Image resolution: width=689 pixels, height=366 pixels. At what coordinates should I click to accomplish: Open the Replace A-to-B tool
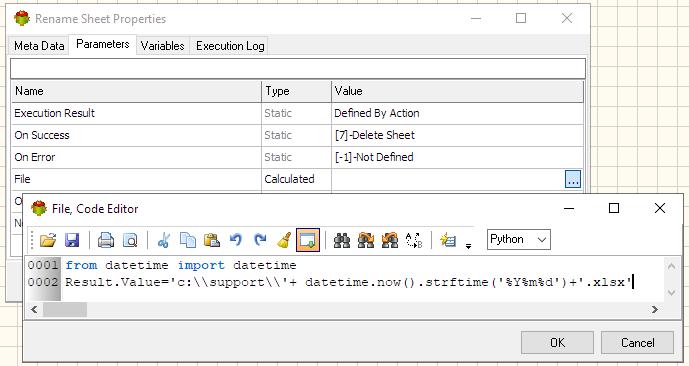pyautogui.click(x=413, y=240)
